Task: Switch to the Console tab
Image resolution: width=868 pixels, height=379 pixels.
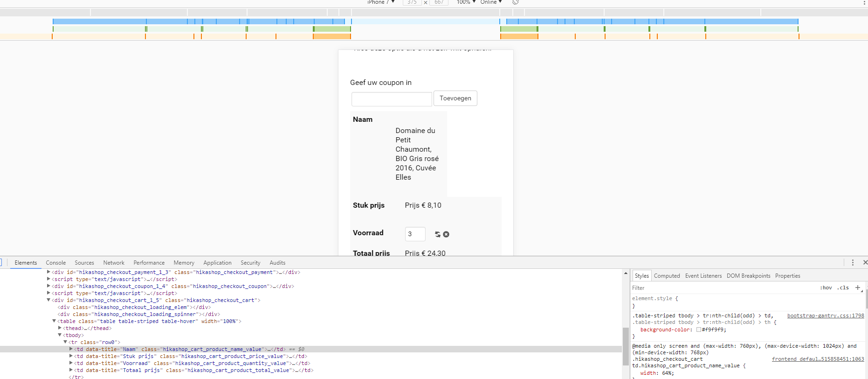Action: tap(56, 263)
